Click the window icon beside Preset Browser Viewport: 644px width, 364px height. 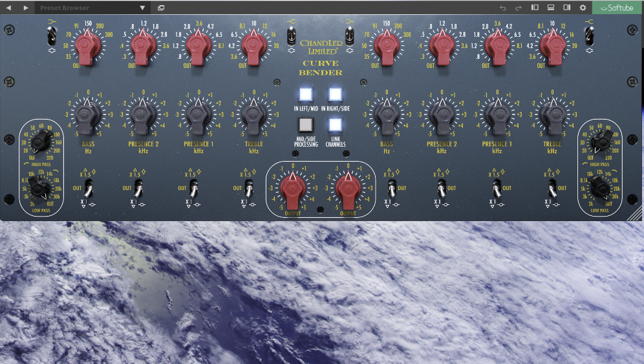(x=161, y=8)
